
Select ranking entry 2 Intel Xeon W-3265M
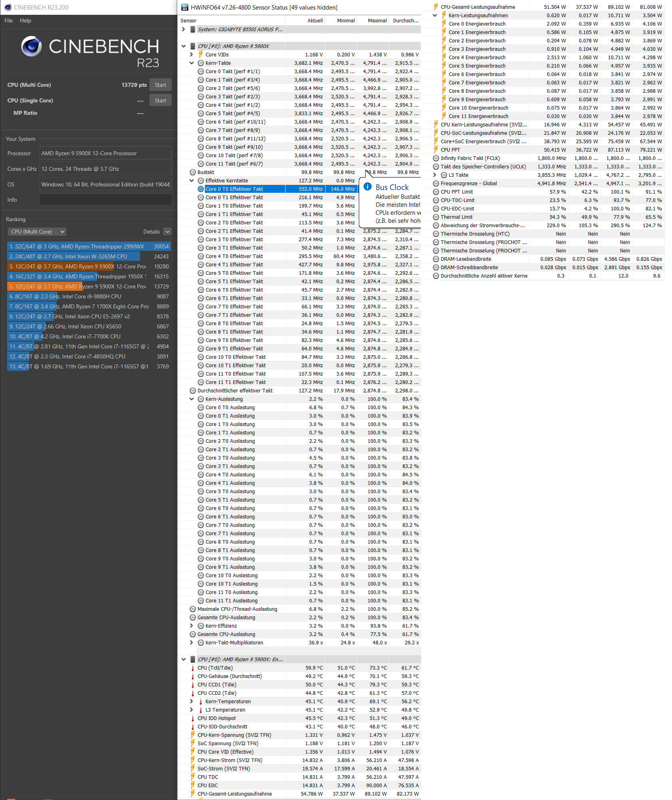point(89,256)
